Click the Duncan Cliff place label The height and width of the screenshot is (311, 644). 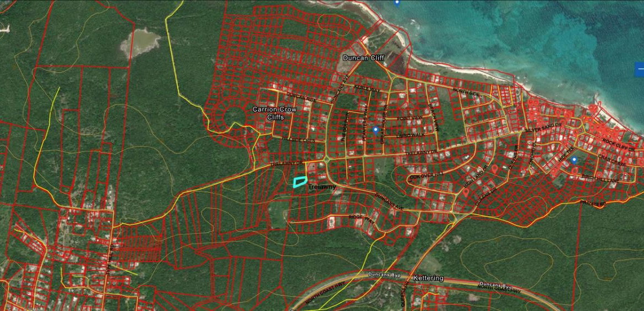363,58
